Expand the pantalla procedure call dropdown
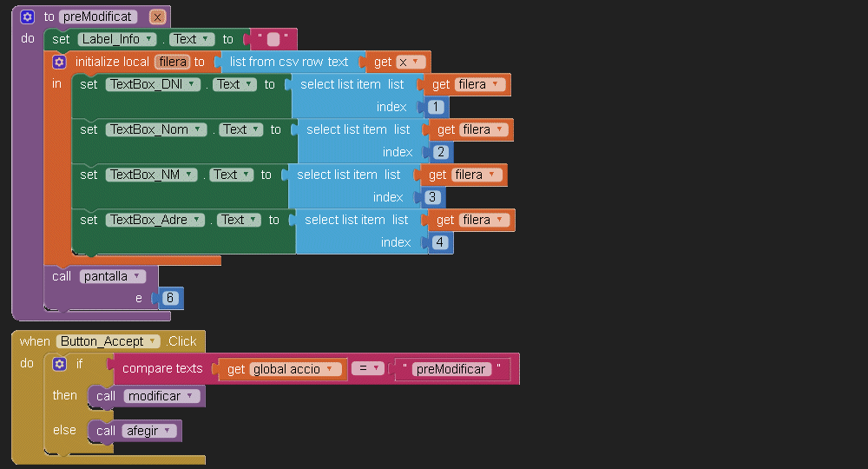868x469 pixels. point(139,276)
